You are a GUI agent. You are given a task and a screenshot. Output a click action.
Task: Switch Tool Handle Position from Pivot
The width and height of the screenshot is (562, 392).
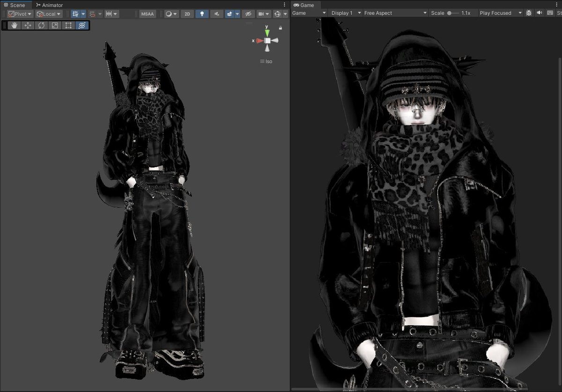pos(20,14)
